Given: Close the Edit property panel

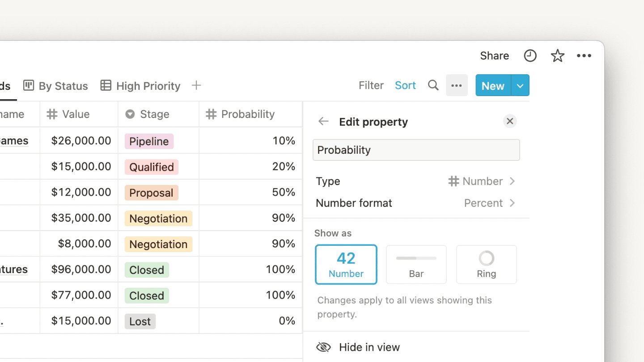Looking at the screenshot, I should click(509, 122).
